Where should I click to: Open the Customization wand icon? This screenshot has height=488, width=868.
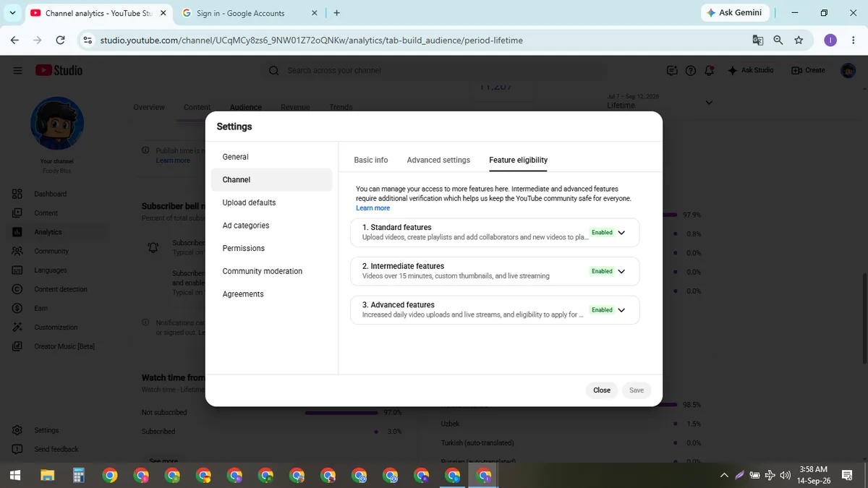(x=17, y=327)
